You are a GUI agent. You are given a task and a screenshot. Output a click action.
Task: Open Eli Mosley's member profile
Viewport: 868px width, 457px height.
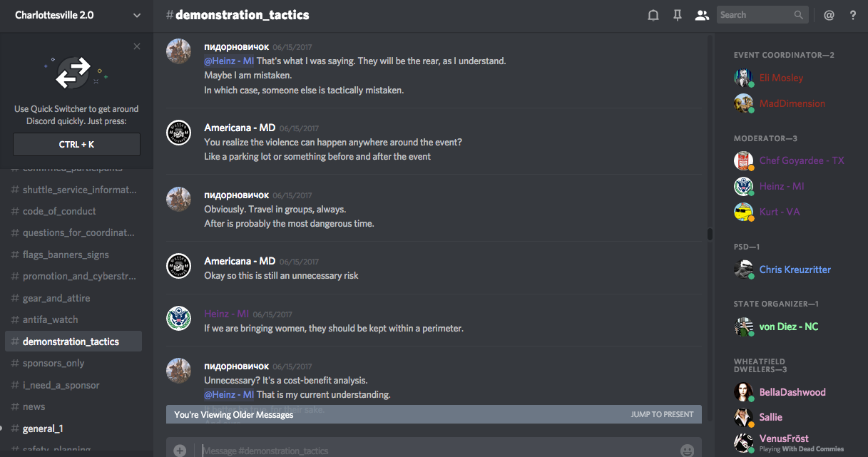(781, 78)
